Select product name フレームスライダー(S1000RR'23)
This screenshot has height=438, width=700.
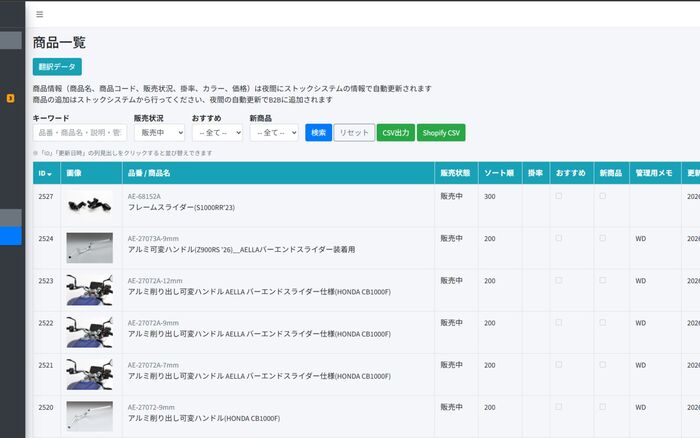(181, 208)
